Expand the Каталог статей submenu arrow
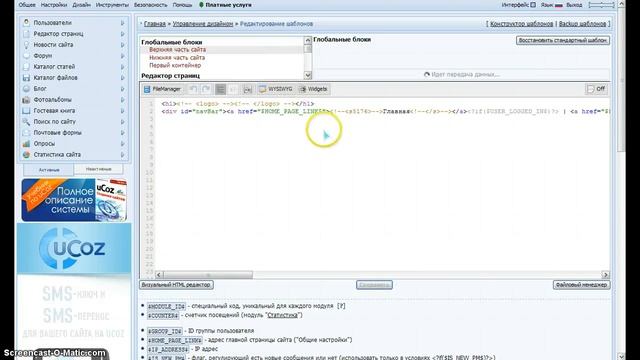This screenshot has height=360, width=640. pyautogui.click(x=122, y=67)
